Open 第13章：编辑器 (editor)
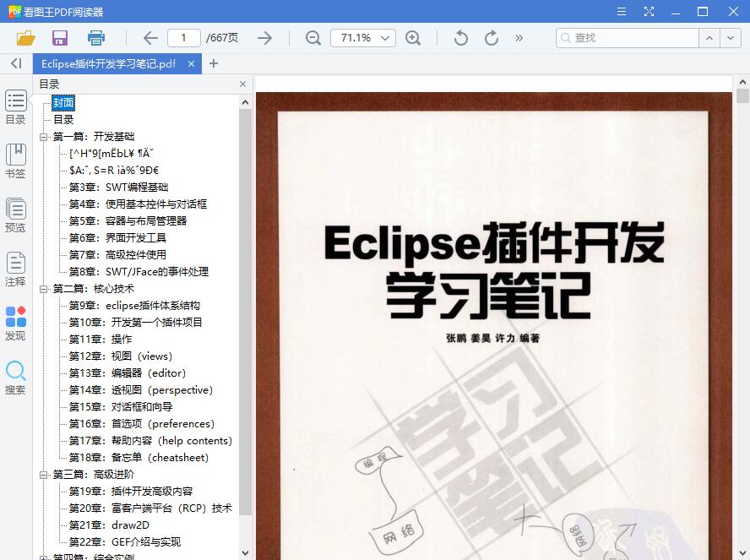Viewport: 750px width, 560px height. pos(128,373)
